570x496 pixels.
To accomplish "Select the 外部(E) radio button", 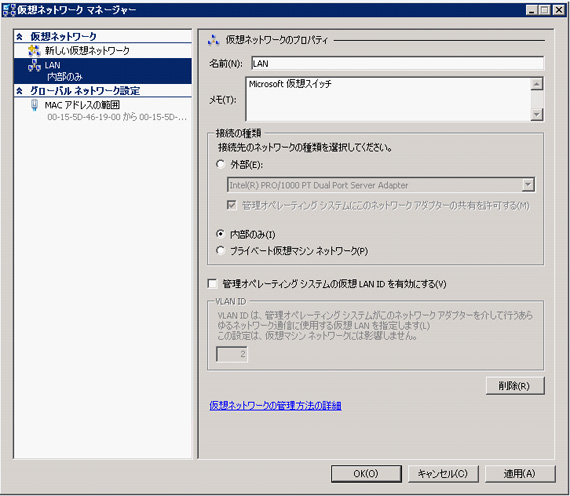I will point(220,164).
